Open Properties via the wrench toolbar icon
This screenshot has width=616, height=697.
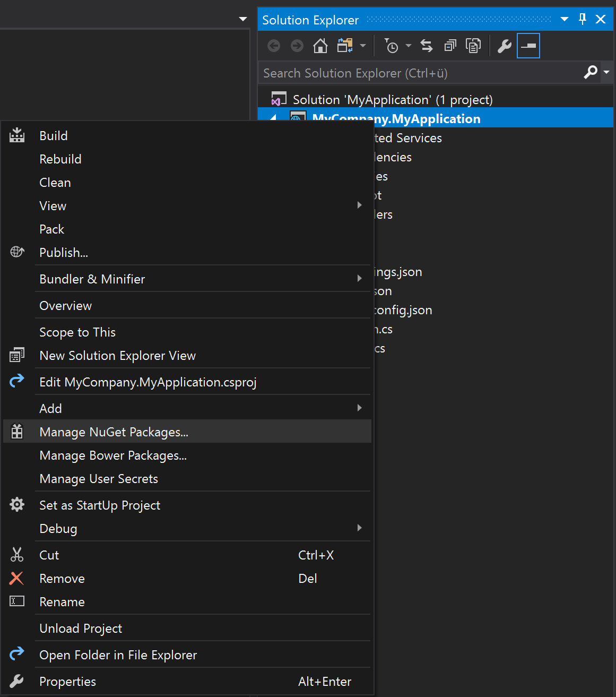tap(504, 46)
